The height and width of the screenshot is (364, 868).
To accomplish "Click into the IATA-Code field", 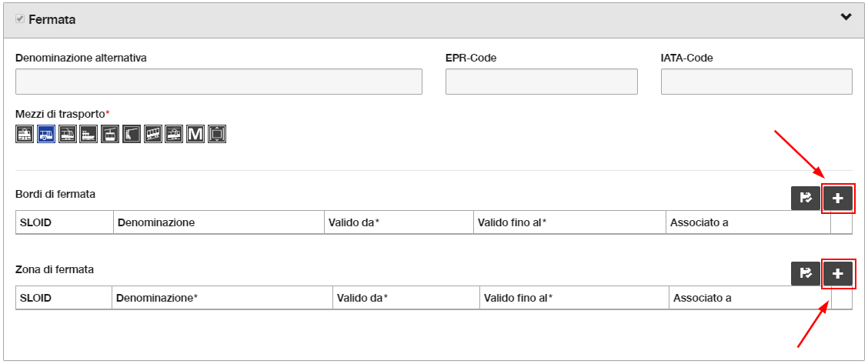I will 756,82.
